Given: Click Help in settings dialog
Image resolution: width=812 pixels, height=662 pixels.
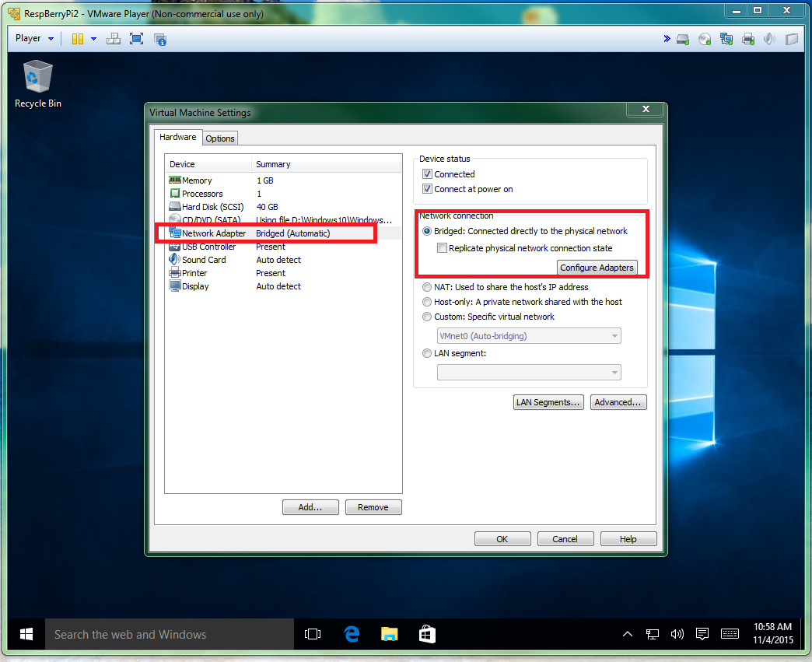Looking at the screenshot, I should tap(628, 539).
